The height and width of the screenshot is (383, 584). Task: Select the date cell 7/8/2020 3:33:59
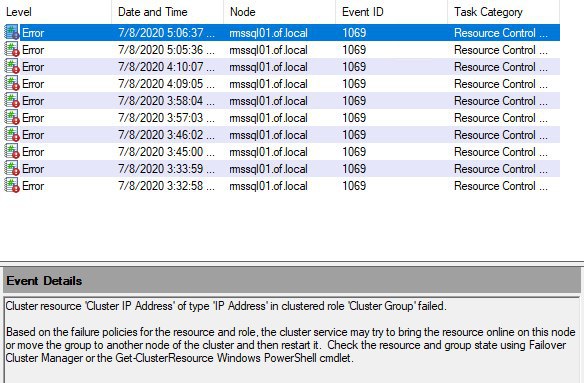point(166,169)
